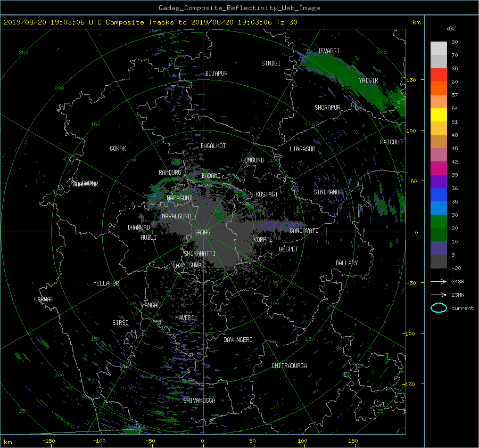Click the yellow 51 dBZ legend swatch

tap(439, 115)
